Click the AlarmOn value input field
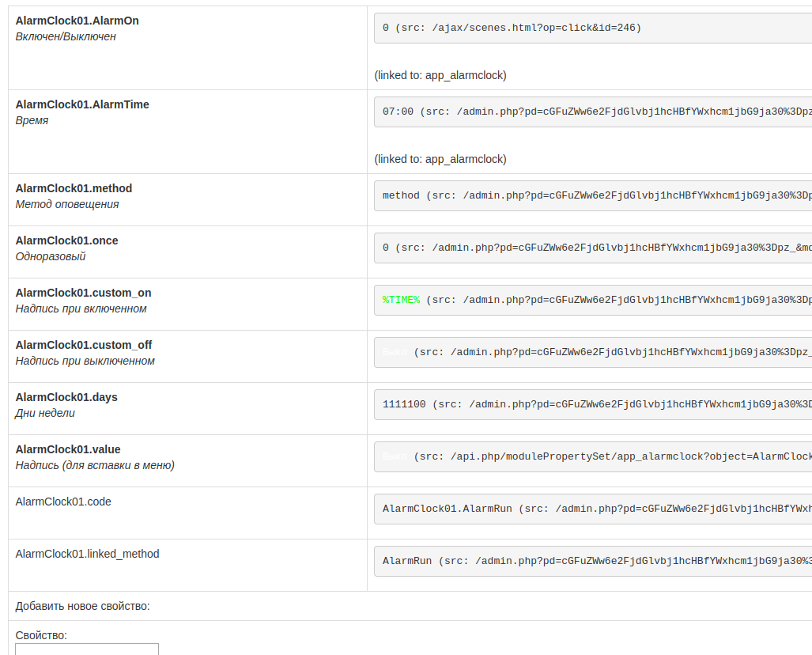Screen dimensions: 812x655 click(x=593, y=28)
